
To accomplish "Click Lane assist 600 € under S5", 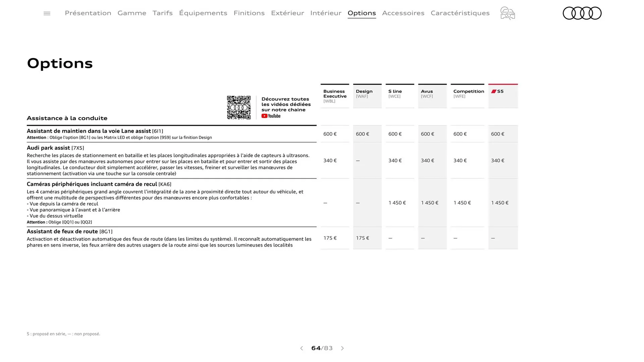I will [x=498, y=134].
